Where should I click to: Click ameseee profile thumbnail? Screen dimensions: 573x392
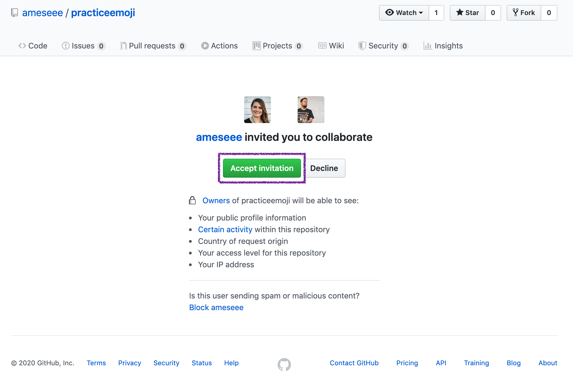(x=257, y=110)
